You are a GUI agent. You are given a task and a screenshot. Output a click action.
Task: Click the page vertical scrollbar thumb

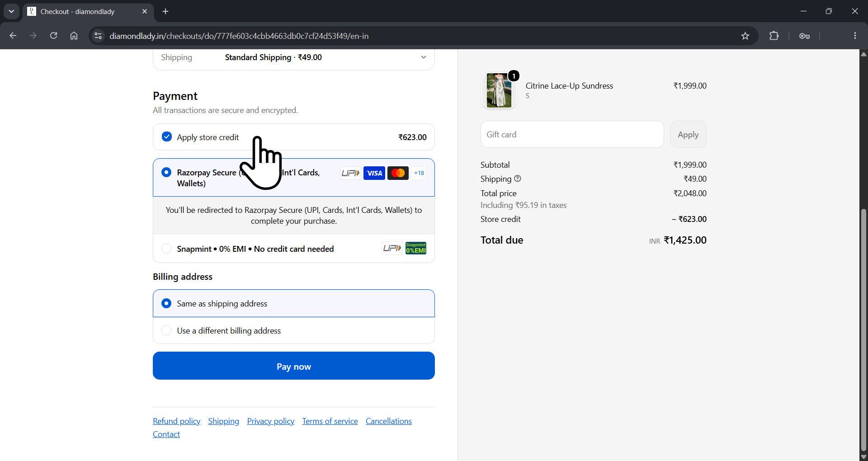863,329
